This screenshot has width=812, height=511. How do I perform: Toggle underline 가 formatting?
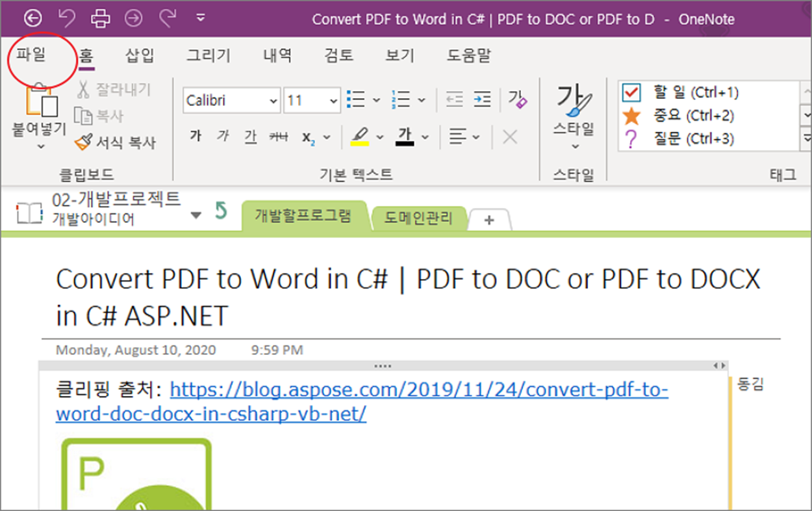click(x=250, y=137)
